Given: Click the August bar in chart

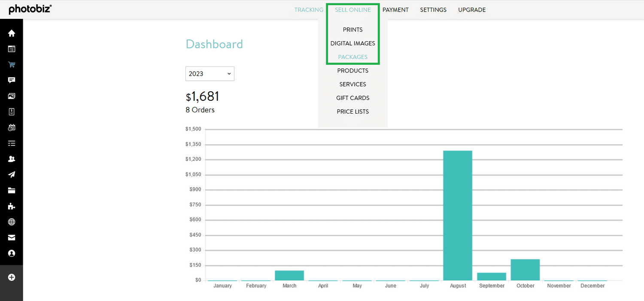Looking at the screenshot, I should tap(458, 215).
